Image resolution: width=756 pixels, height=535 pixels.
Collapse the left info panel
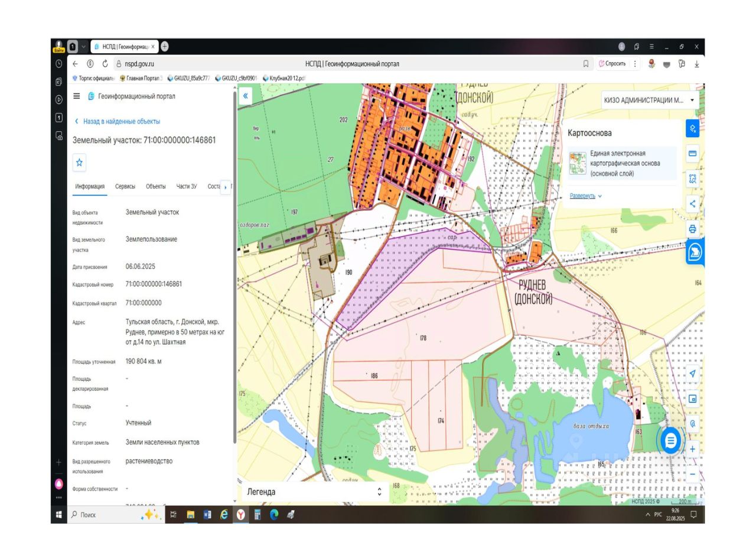click(246, 96)
